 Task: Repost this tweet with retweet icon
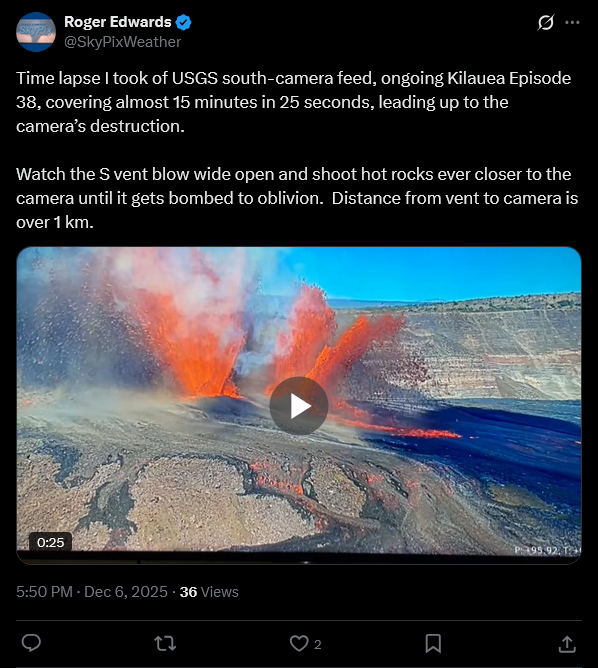pyautogui.click(x=165, y=643)
